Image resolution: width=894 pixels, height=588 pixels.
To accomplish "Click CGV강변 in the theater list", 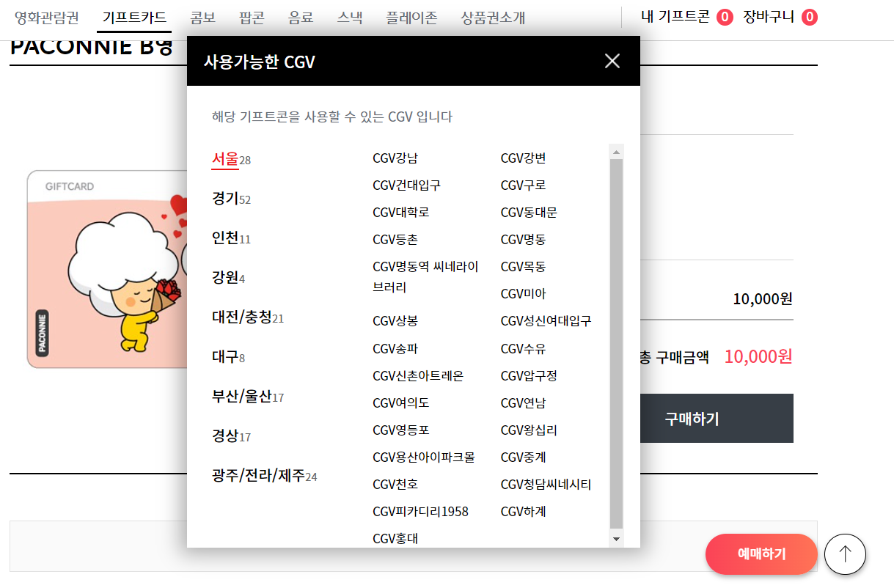I will coord(523,158).
